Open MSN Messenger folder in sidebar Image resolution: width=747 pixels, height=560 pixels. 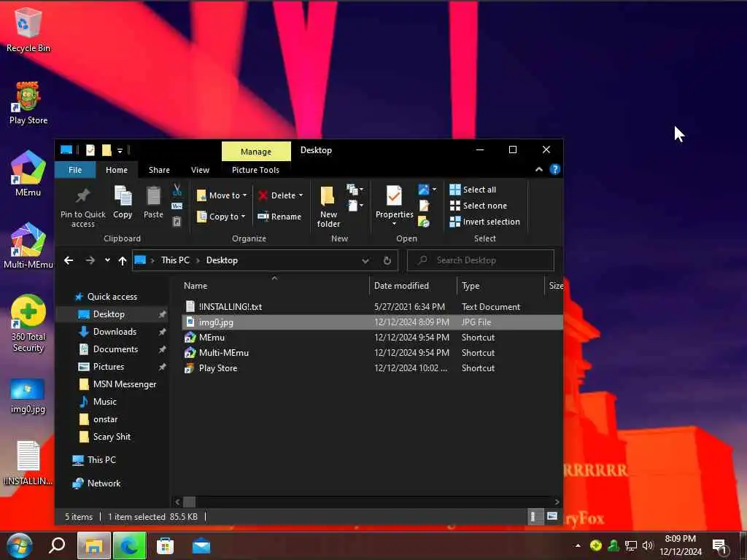point(124,384)
